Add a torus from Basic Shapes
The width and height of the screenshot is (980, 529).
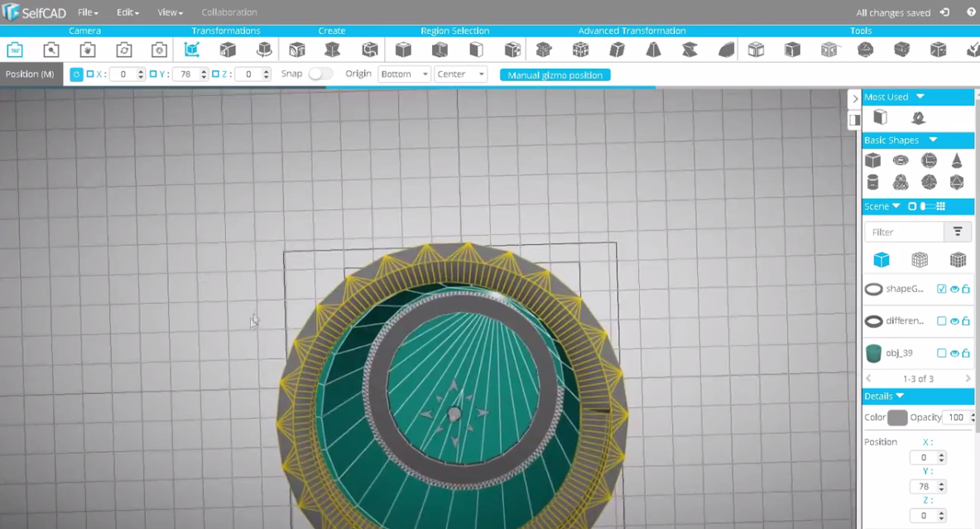click(901, 161)
